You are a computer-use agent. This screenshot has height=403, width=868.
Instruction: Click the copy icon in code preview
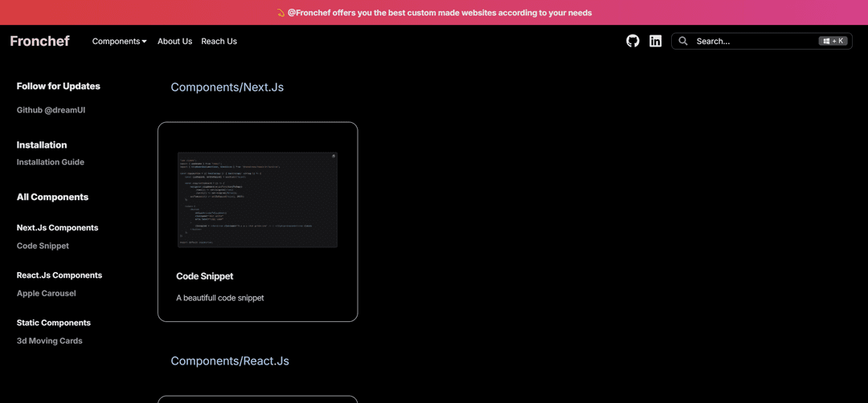click(334, 157)
